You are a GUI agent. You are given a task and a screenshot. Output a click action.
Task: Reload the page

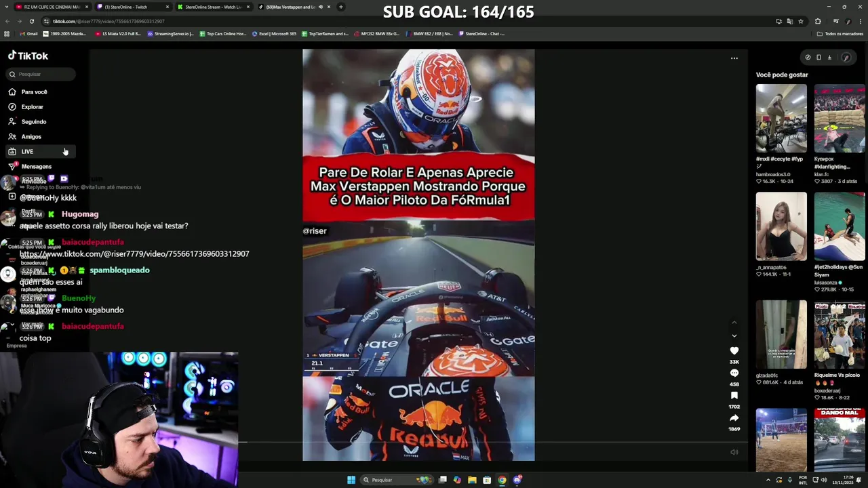click(x=31, y=21)
